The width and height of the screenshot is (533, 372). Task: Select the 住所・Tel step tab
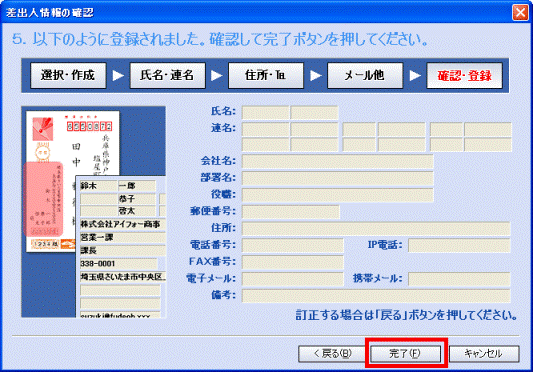click(x=266, y=75)
